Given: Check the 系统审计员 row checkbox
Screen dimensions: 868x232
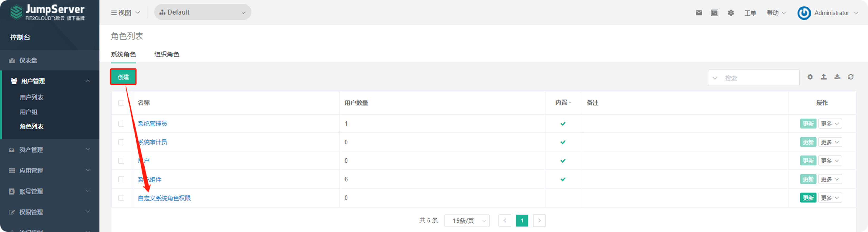Looking at the screenshot, I should click(121, 142).
